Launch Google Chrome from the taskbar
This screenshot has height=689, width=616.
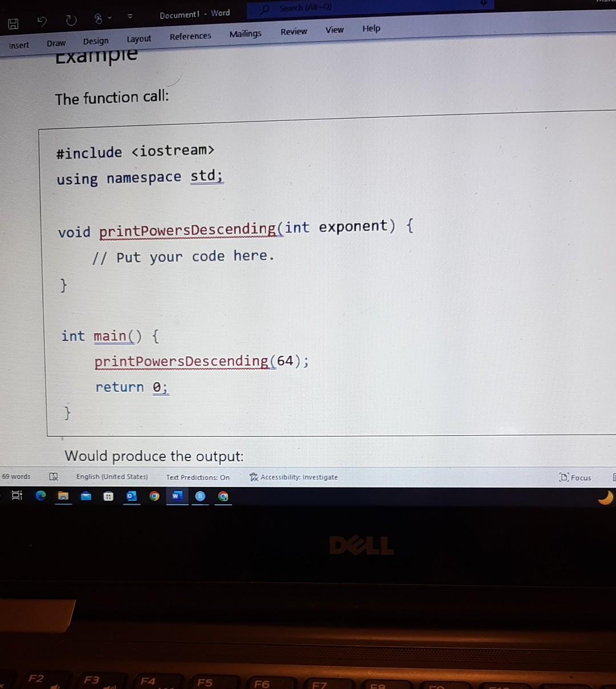tap(154, 496)
